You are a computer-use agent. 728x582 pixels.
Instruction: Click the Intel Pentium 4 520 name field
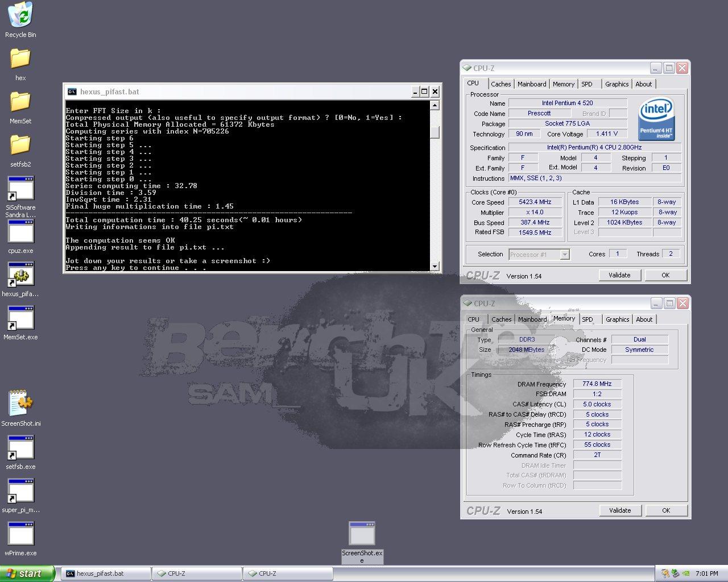click(x=568, y=103)
